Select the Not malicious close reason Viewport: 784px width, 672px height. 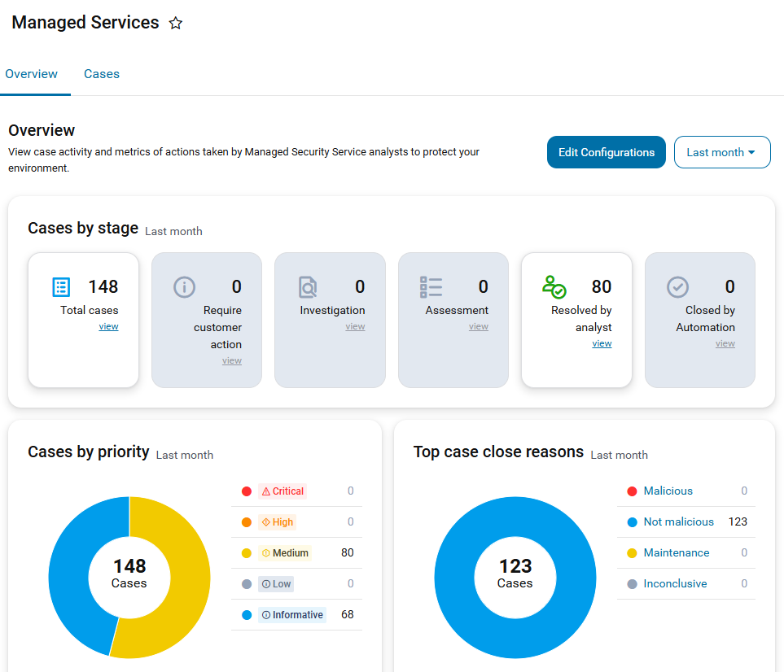click(678, 521)
